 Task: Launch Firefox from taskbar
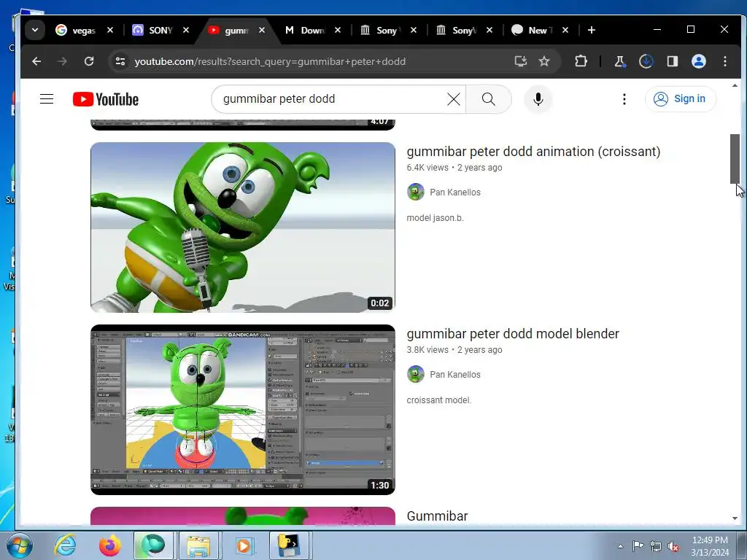(109, 545)
